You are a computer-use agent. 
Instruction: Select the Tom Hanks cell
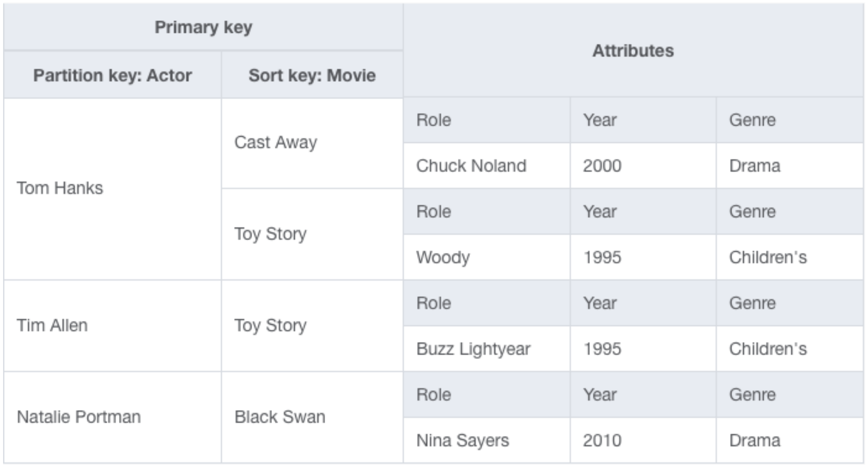(x=112, y=188)
